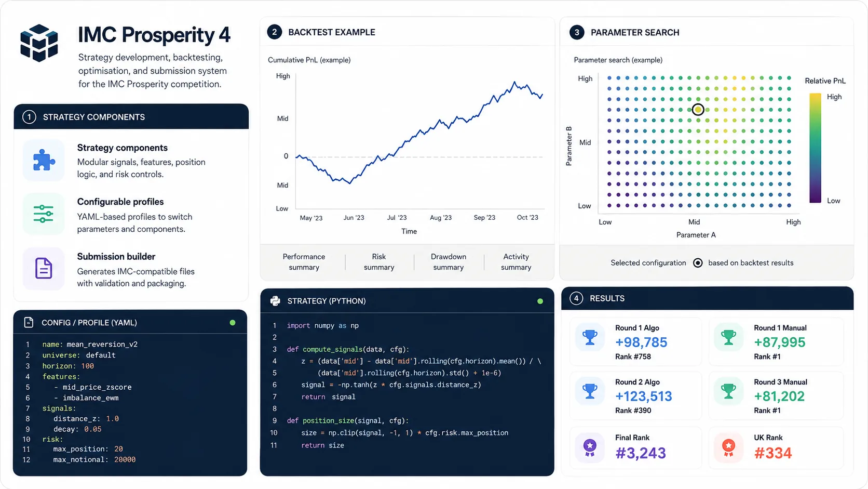
Task: Select the radio marker beside Selected configuration
Action: pyautogui.click(x=698, y=263)
